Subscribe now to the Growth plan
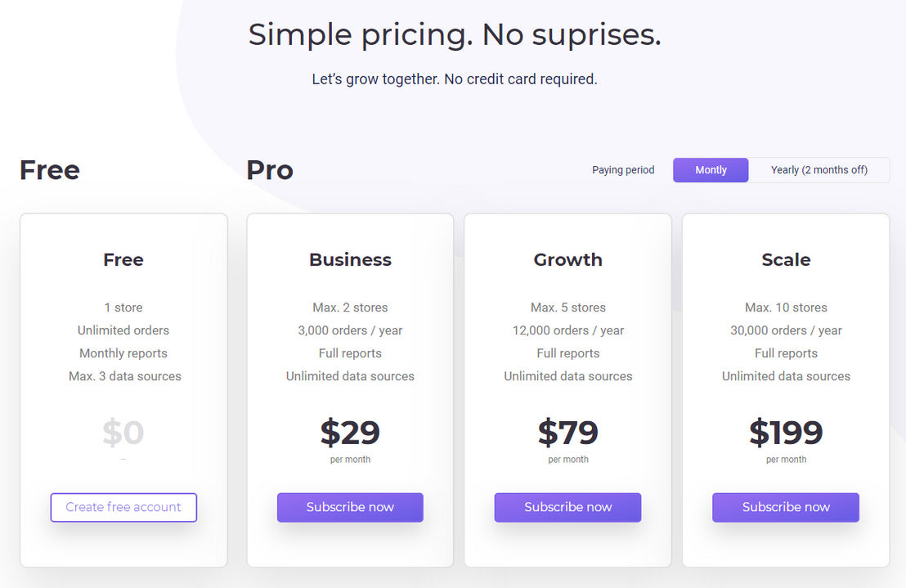 pyautogui.click(x=568, y=507)
